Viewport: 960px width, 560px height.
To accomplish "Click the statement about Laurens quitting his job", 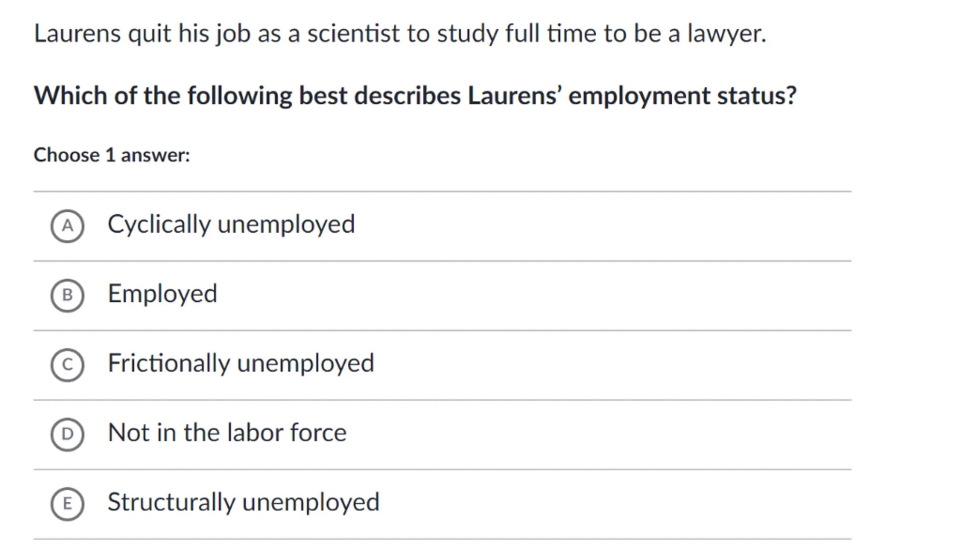I will (x=400, y=34).
